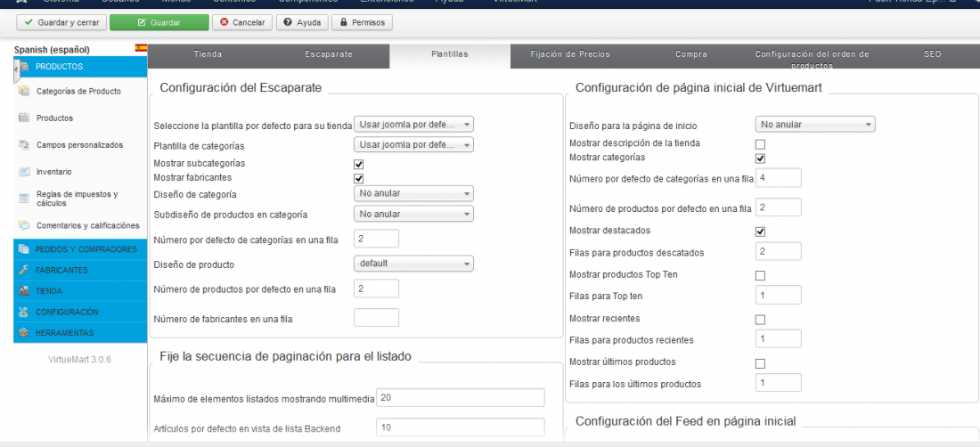Click Filas para productos recientes field
Image resolution: width=980 pixels, height=447 pixels.
click(778, 339)
